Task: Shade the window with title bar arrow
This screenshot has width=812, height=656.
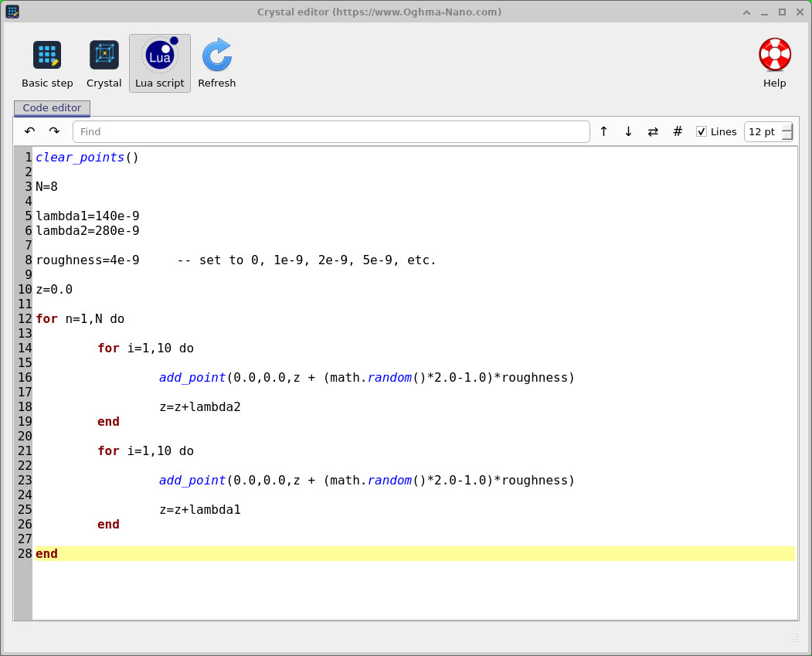Action: pyautogui.click(x=747, y=12)
